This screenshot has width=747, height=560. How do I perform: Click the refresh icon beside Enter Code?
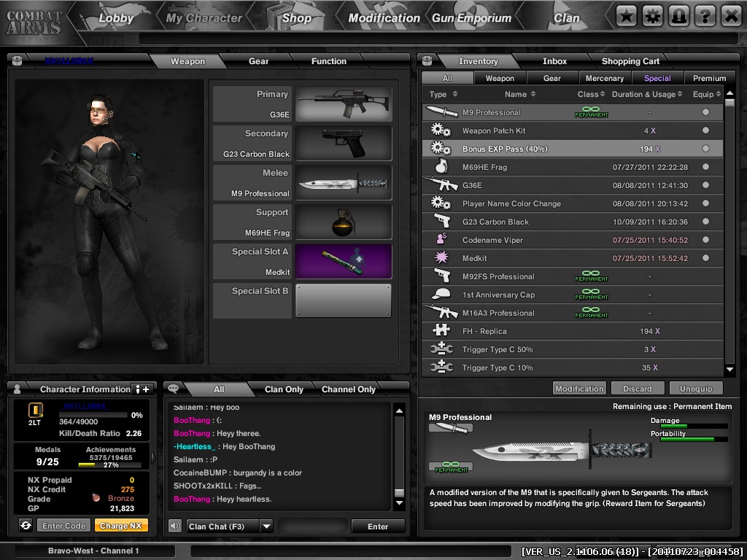[26, 525]
